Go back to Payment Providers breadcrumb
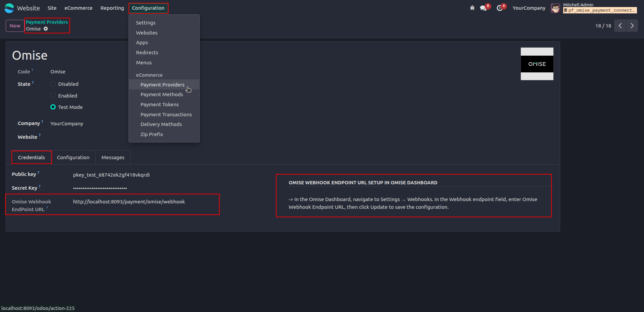This screenshot has height=312, width=644. 47,22
